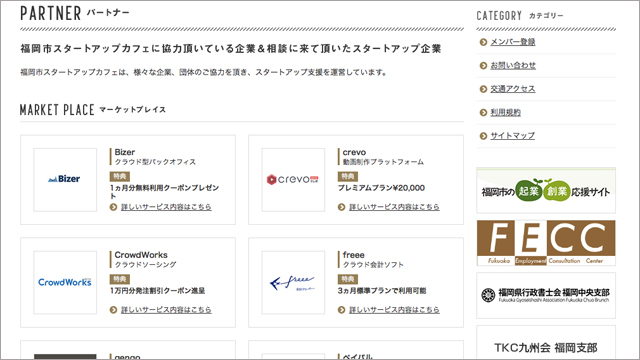This screenshot has width=640, height=360.
Task: Open CrowdWorks service details link
Action: coord(166,310)
